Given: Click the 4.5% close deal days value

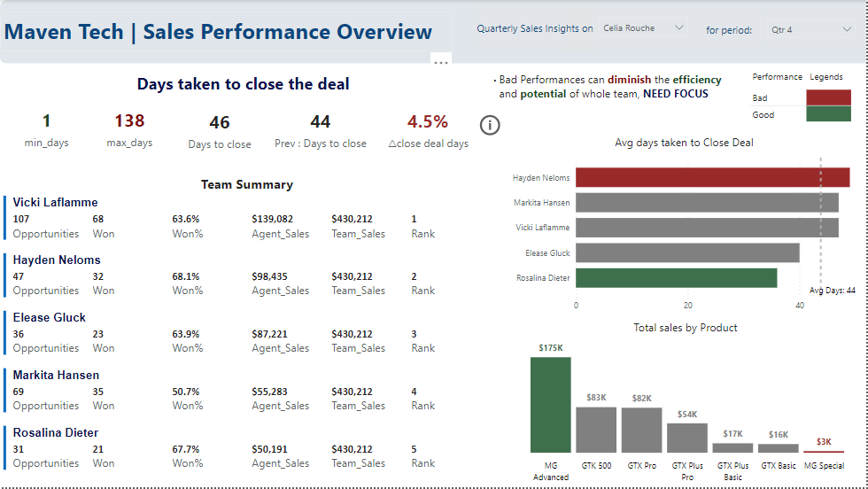Looking at the screenshot, I should 427,121.
